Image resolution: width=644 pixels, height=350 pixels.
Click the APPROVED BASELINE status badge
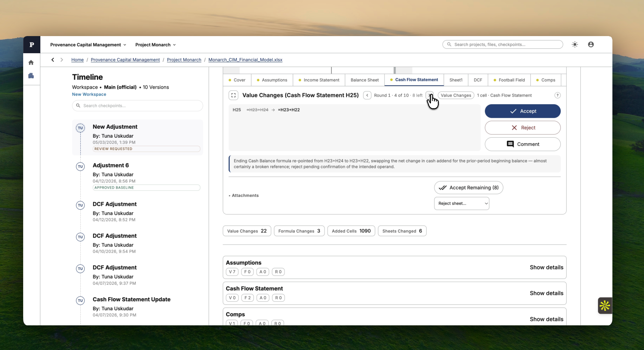tap(146, 188)
